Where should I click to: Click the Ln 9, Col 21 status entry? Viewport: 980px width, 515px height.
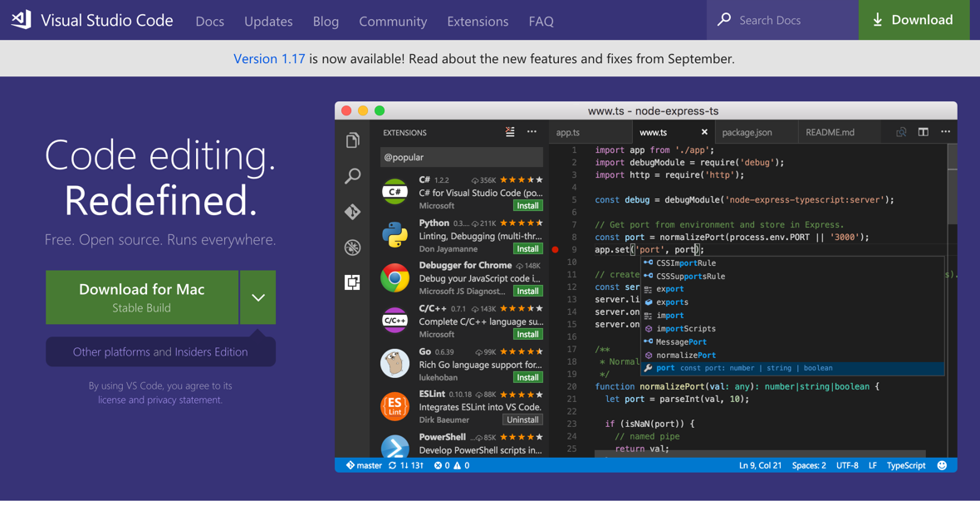tap(760, 466)
